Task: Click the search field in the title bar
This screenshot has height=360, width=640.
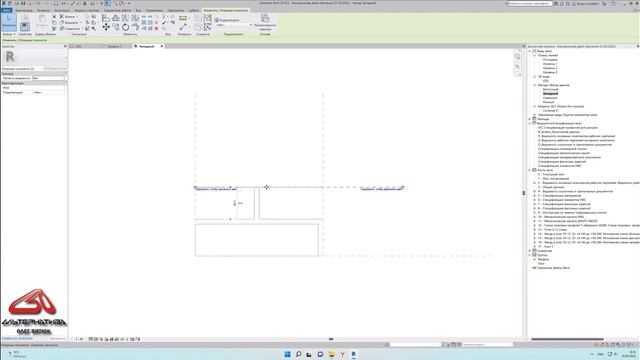Action: [529, 3]
